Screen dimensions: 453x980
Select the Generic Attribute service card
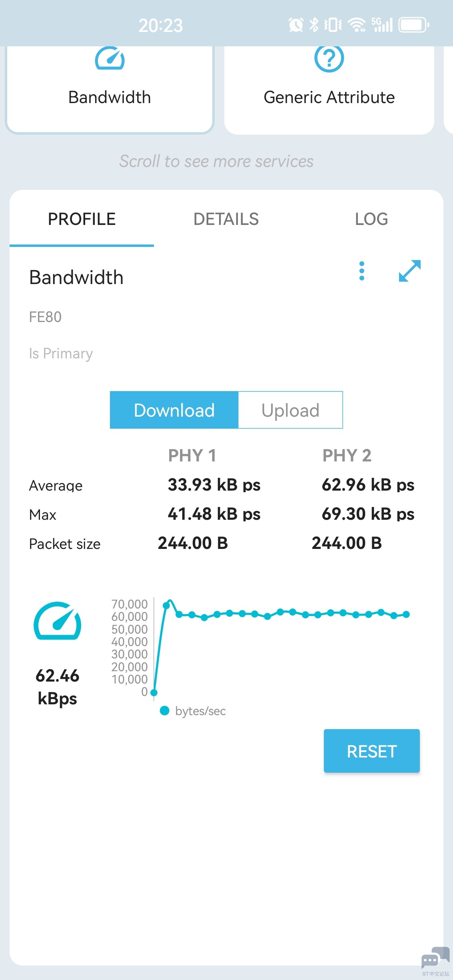coord(329,90)
